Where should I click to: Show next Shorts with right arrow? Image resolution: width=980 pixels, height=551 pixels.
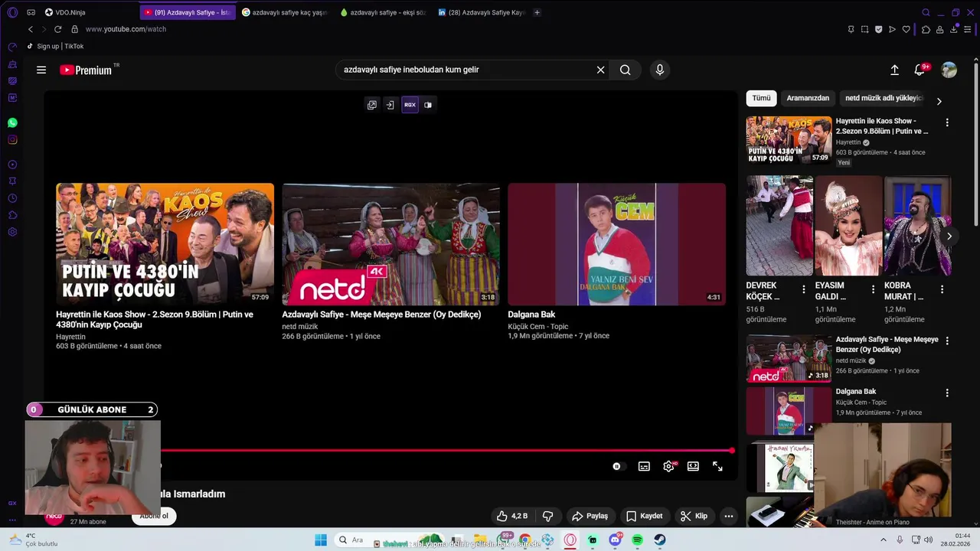pos(949,236)
